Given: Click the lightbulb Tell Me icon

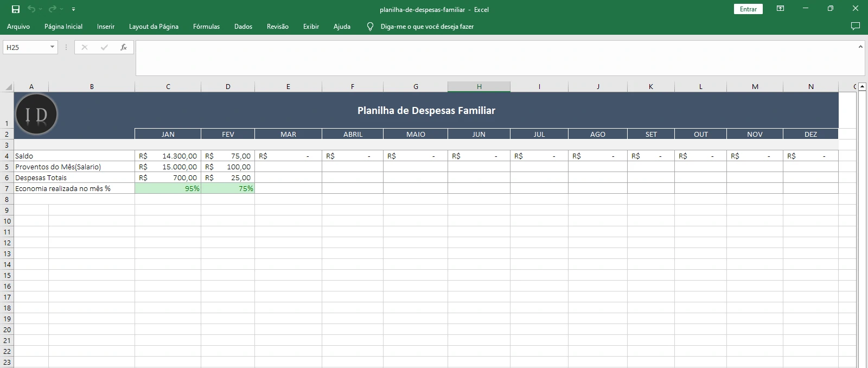Looking at the screenshot, I should pyautogui.click(x=371, y=26).
